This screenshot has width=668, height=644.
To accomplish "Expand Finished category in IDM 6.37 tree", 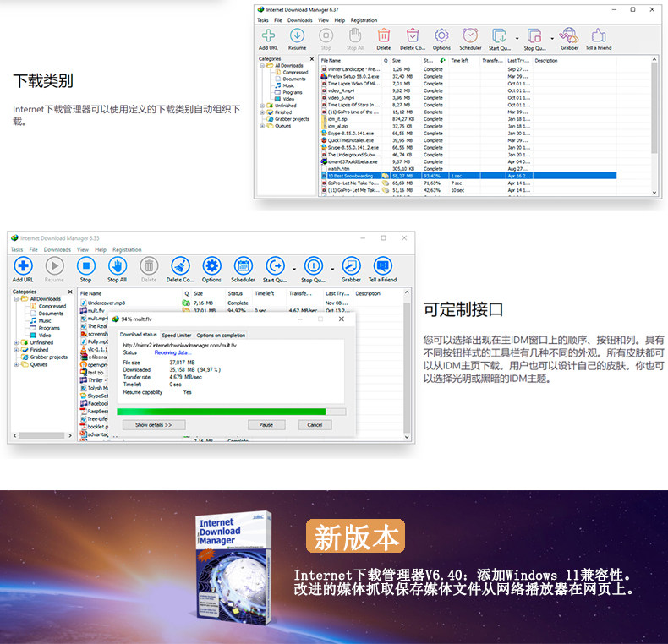I will (262, 112).
